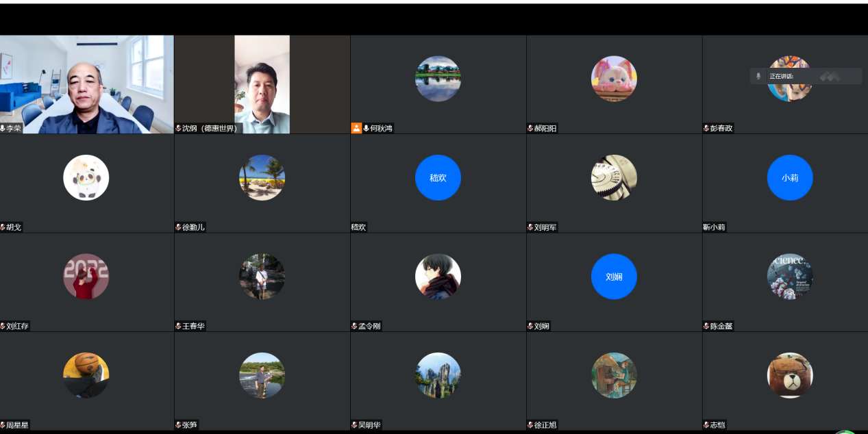
Task: Click the muted mic icon beside 郝阳阳
Action: point(530,128)
